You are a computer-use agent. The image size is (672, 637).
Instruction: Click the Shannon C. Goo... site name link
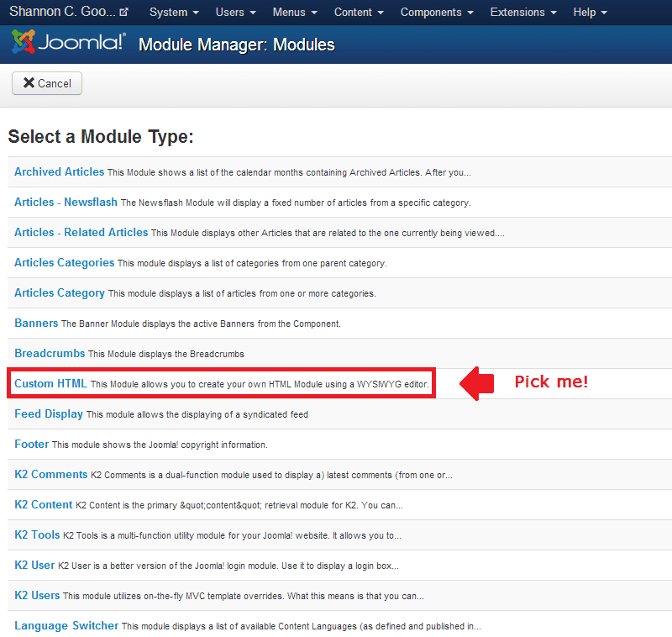(x=62, y=12)
